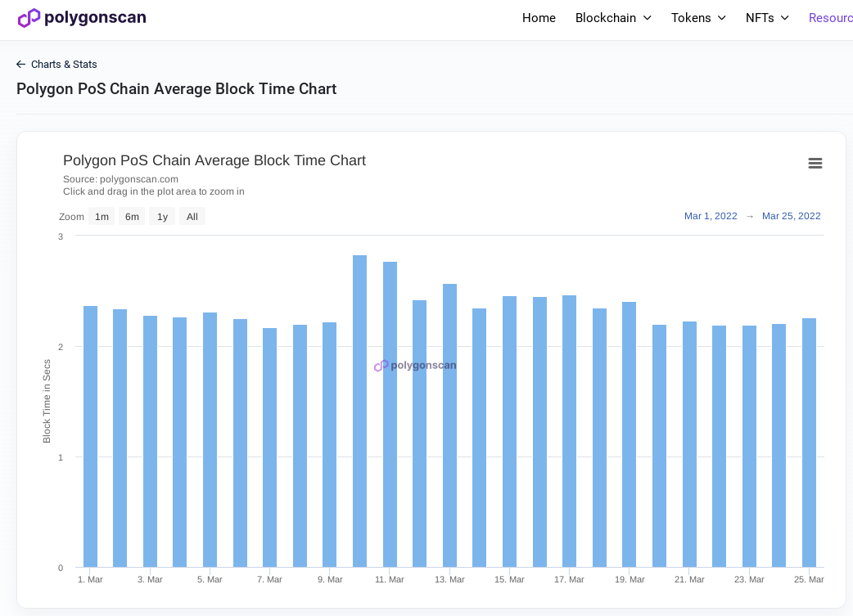The height and width of the screenshot is (616, 853).
Task: Expand the Tokens dropdown menu
Action: pos(698,18)
